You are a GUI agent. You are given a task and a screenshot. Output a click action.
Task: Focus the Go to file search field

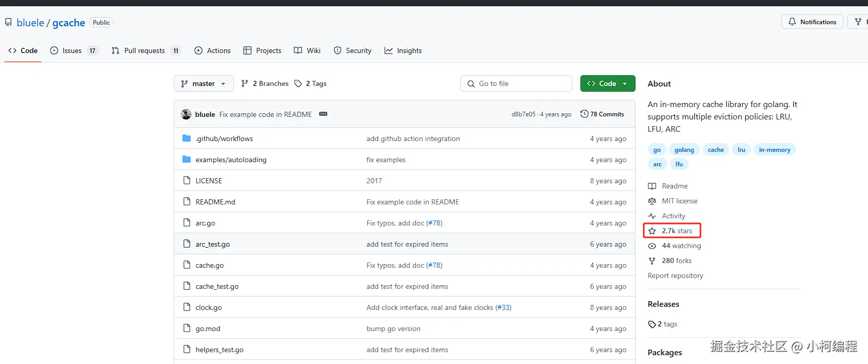click(x=522, y=83)
